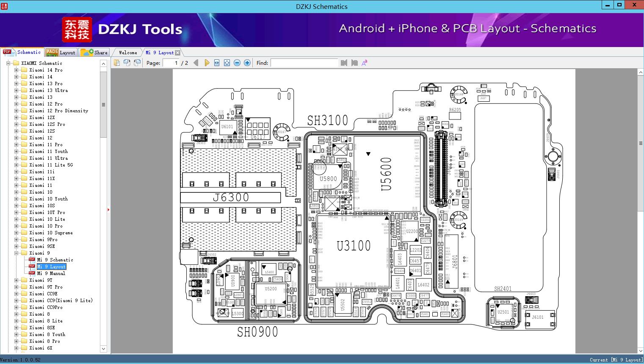The height and width of the screenshot is (364, 644).
Task: Click the U5600 component on layout
Action: (x=386, y=174)
